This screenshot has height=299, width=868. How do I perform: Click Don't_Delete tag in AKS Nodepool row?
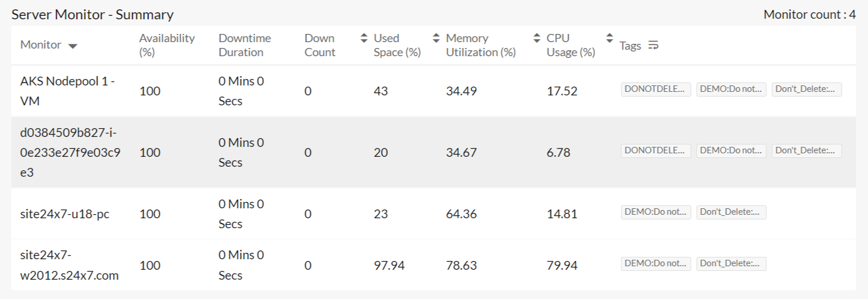click(807, 89)
